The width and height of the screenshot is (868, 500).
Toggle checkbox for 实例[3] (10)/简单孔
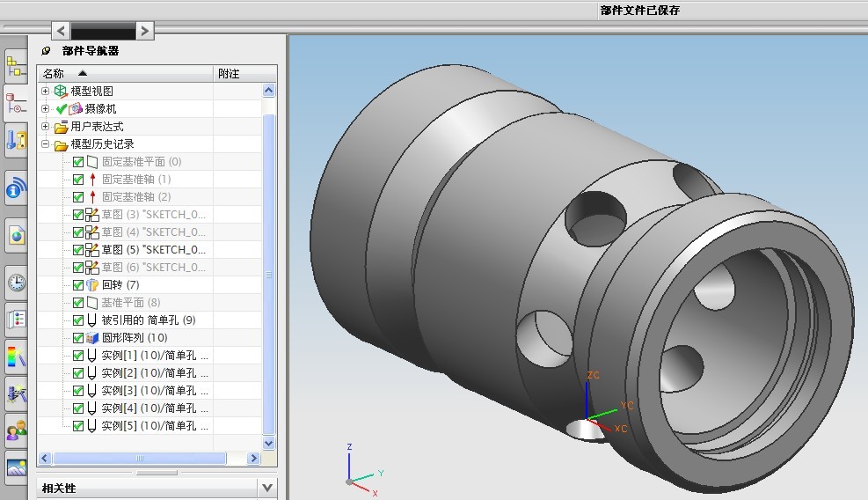[78, 391]
